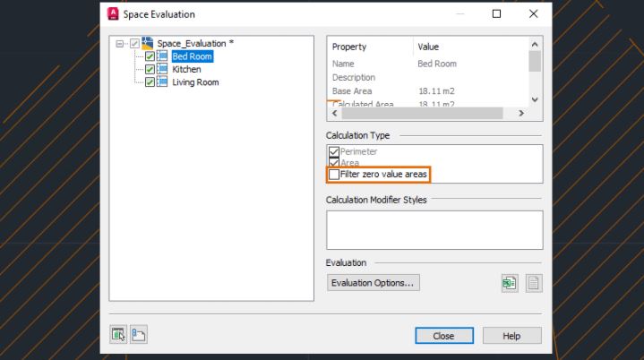Enable Filter zero value areas checkbox
This screenshot has height=360, width=644.
coord(334,175)
